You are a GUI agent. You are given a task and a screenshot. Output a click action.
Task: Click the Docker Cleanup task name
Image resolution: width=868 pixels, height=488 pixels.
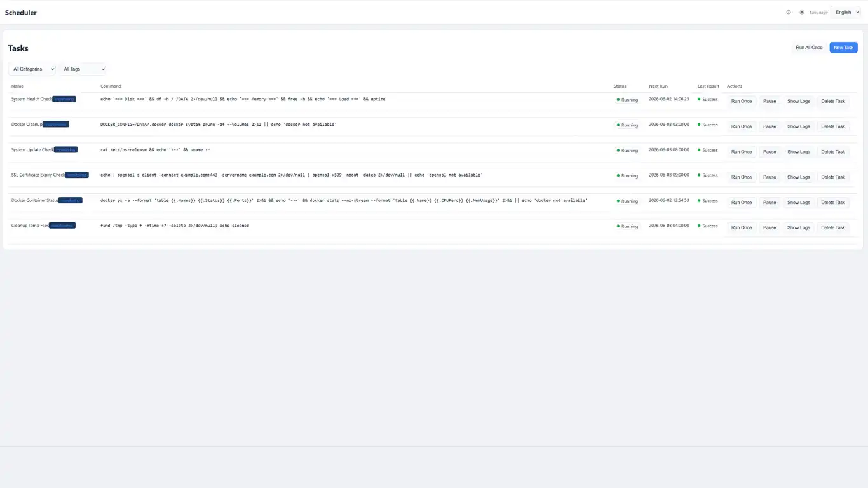[27, 125]
